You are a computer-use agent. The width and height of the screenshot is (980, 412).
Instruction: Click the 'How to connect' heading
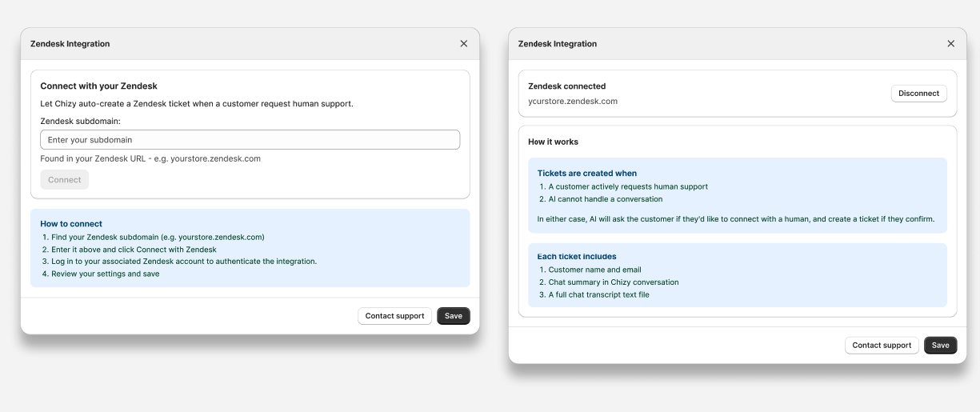[71, 224]
